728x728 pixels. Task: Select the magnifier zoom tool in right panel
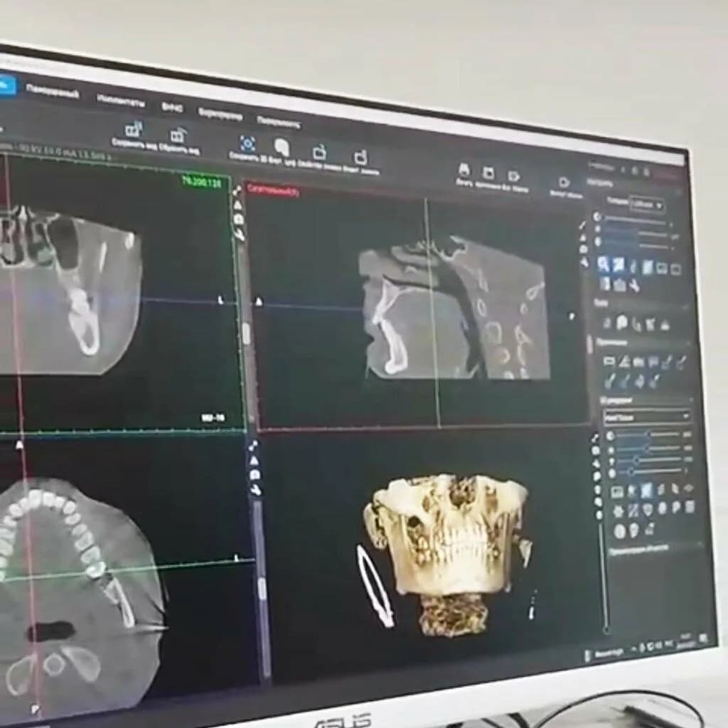tap(603, 264)
